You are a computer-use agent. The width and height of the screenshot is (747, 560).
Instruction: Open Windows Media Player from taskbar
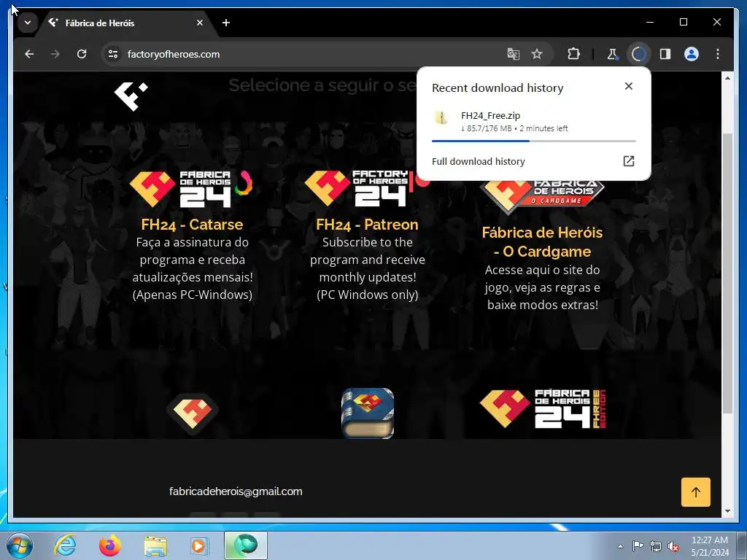point(198,545)
